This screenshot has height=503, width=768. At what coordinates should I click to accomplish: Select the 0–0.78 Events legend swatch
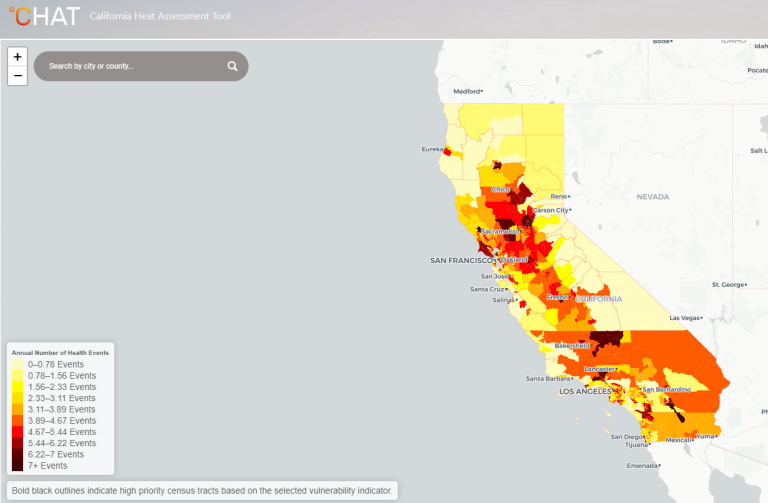[x=18, y=364]
